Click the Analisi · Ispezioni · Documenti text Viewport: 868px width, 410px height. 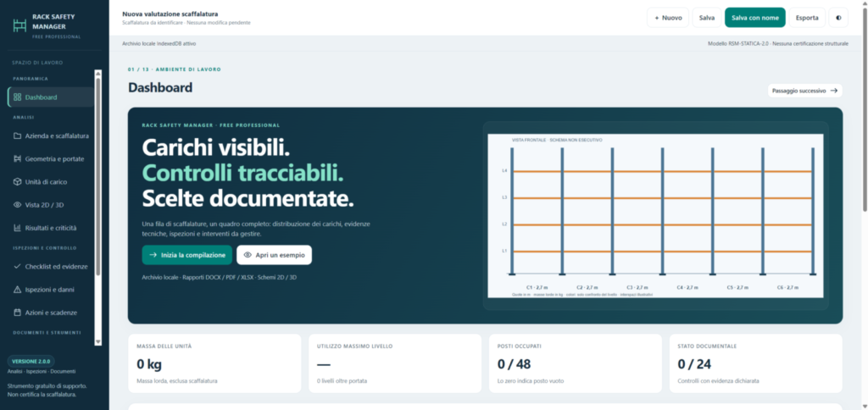tap(42, 371)
